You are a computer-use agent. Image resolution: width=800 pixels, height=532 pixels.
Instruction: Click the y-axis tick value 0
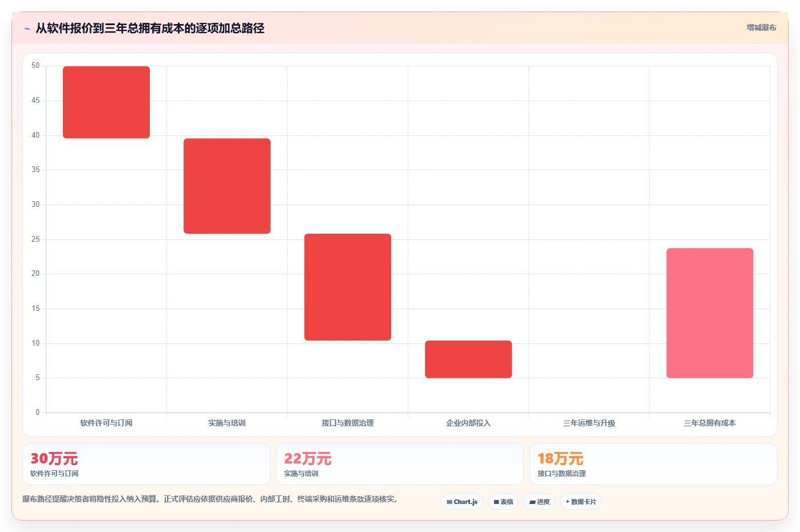pyautogui.click(x=38, y=412)
